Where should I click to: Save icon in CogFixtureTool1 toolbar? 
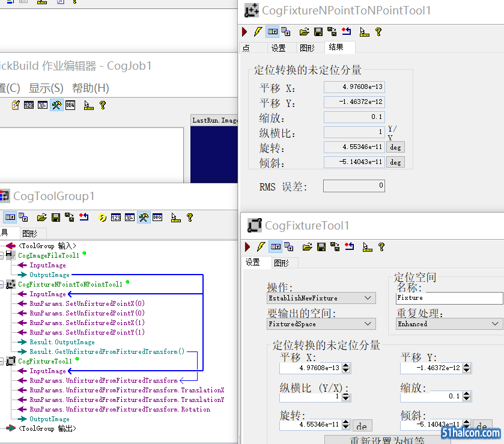click(x=321, y=247)
